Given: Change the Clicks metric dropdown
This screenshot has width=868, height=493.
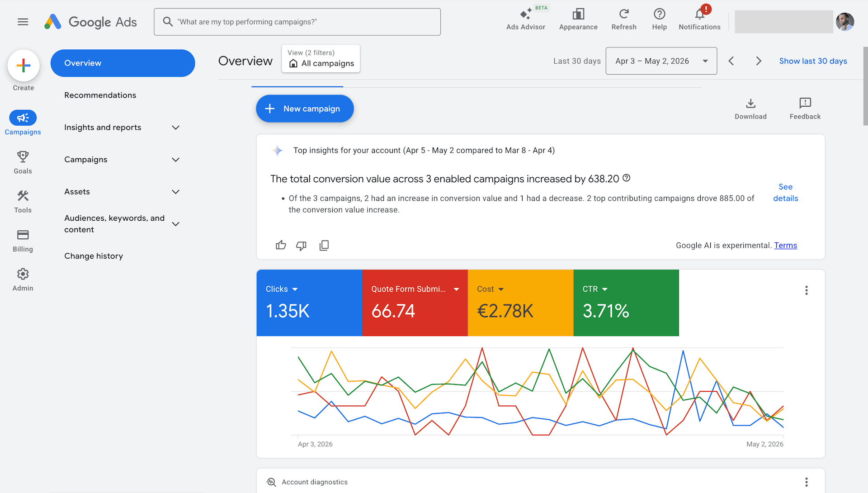Looking at the screenshot, I should click(282, 289).
